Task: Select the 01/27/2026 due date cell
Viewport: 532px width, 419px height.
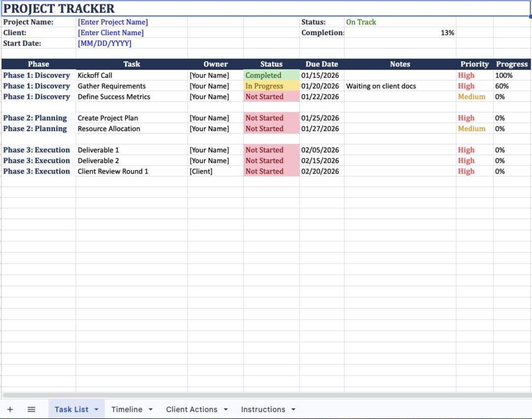Action: click(322, 128)
